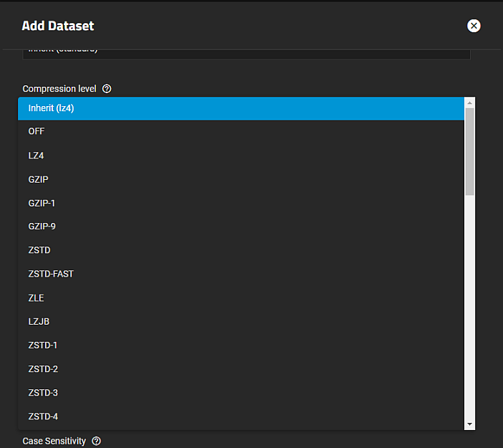Pick the GZIP compression option
The width and height of the screenshot is (503, 448).
[241, 179]
